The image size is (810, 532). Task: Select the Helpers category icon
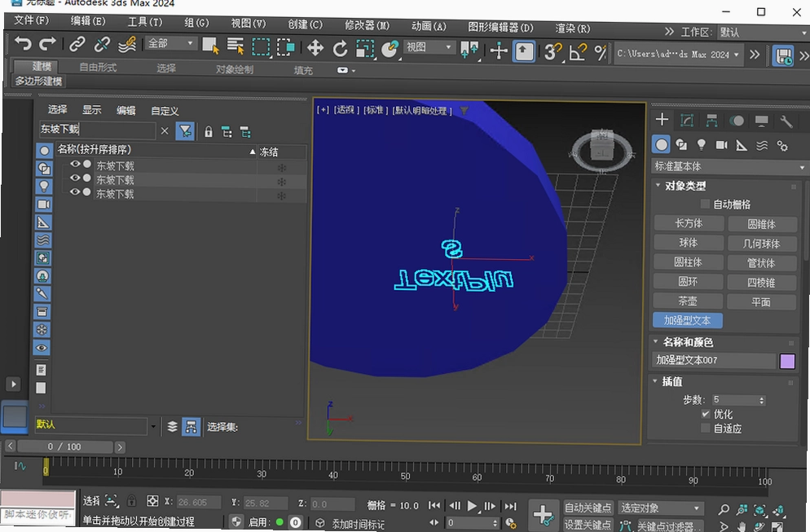[742, 146]
